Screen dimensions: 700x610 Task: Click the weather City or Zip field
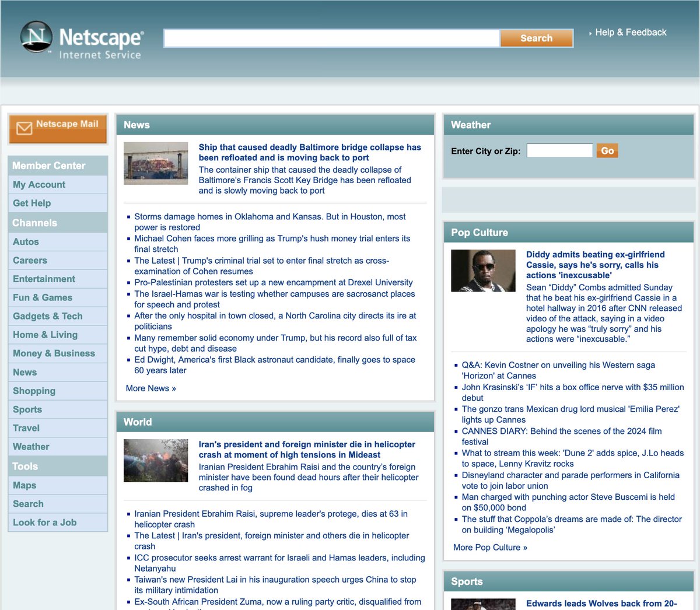[559, 150]
